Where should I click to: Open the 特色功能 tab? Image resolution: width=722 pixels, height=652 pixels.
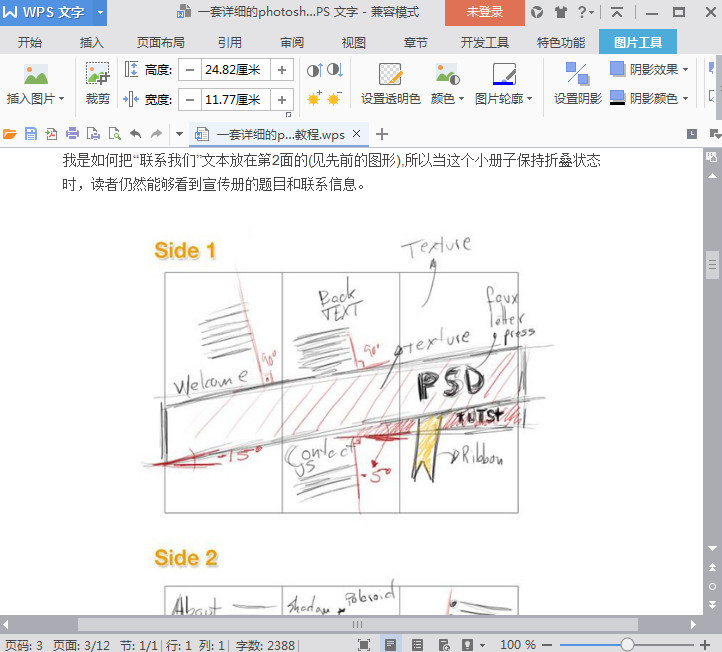(561, 42)
